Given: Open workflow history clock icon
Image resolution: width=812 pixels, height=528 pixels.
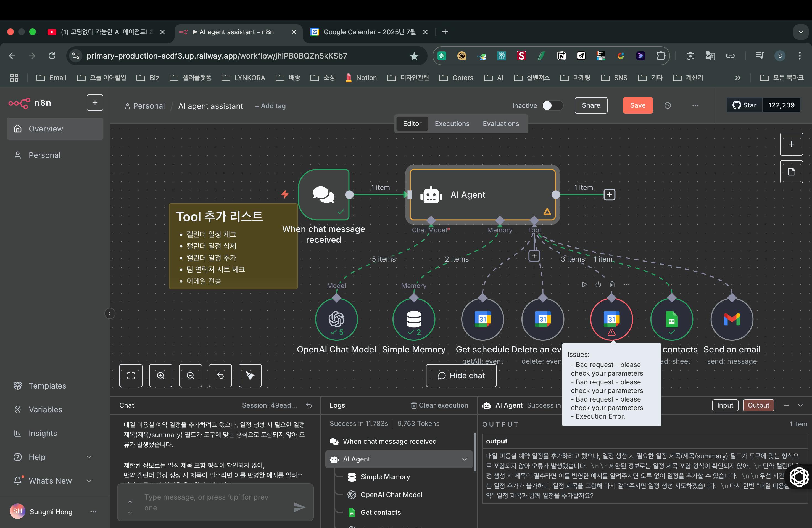Looking at the screenshot, I should pyautogui.click(x=668, y=105).
